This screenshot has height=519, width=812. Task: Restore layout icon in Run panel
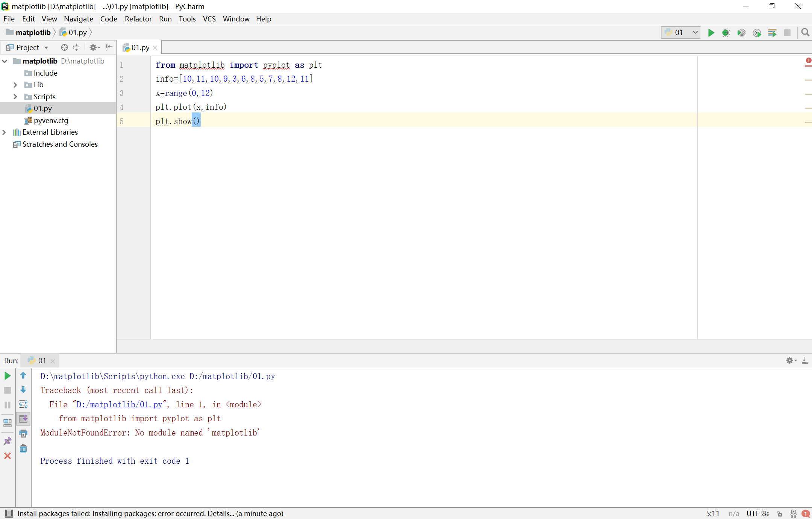click(7, 423)
